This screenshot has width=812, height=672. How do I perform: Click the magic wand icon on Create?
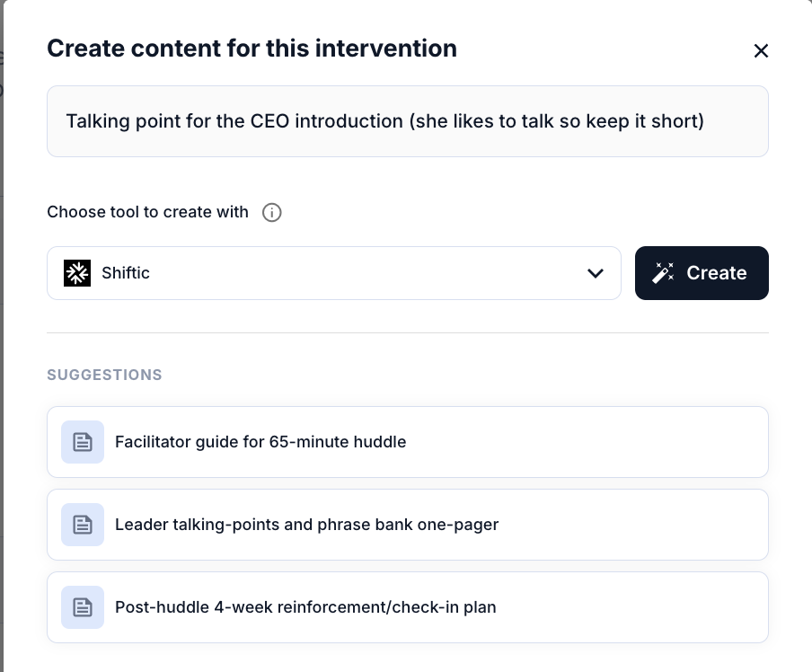click(663, 273)
